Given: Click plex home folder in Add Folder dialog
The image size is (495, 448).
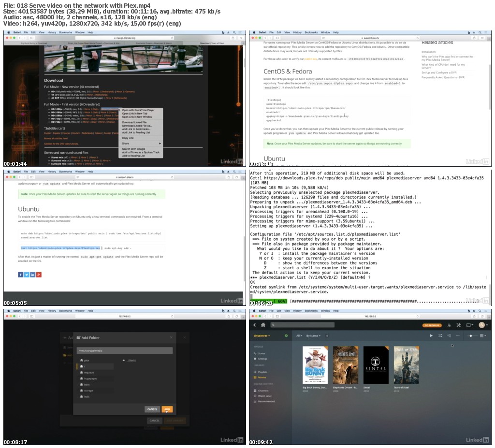Looking at the screenshot, I should pos(85,361).
